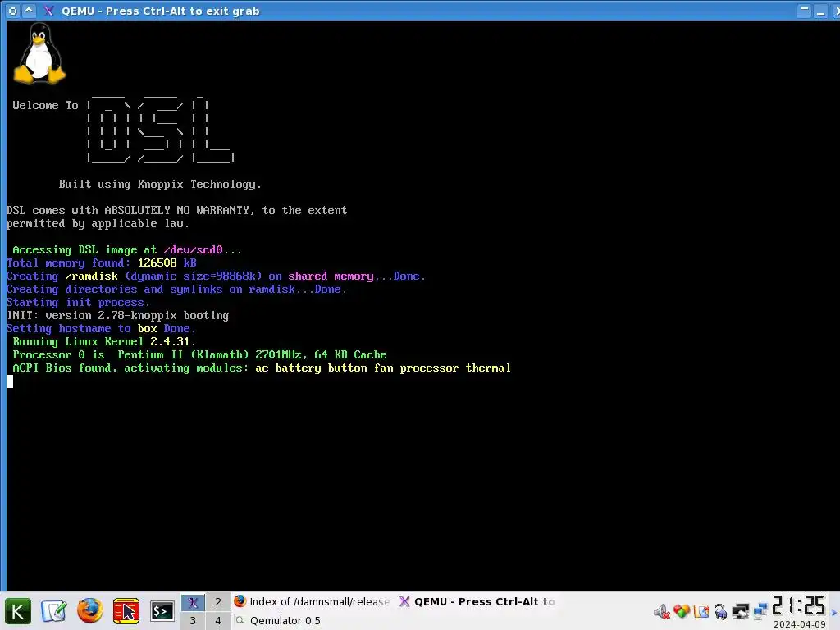Open the lock-shaped tray icon

721,611
